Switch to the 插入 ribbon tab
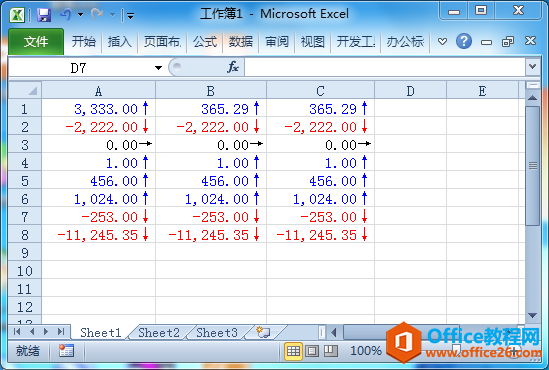The height and width of the screenshot is (370, 549). tap(119, 42)
